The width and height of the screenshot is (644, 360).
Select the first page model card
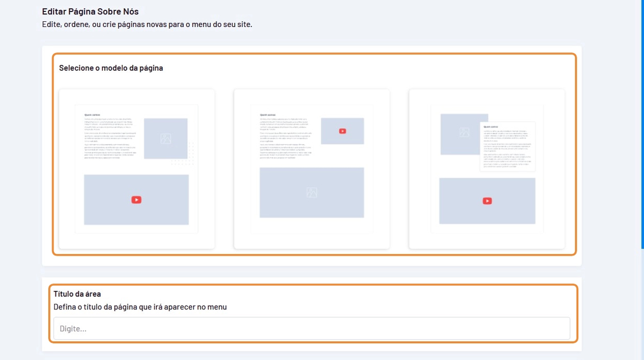137,169
